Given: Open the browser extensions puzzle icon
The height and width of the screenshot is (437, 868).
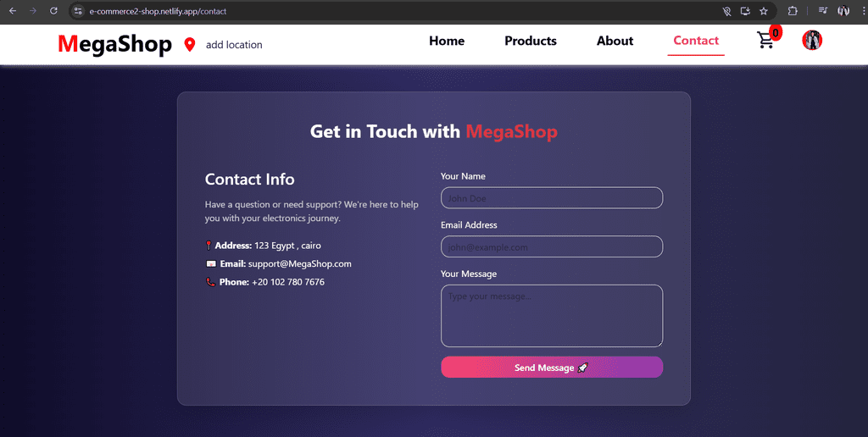Looking at the screenshot, I should pyautogui.click(x=793, y=12).
